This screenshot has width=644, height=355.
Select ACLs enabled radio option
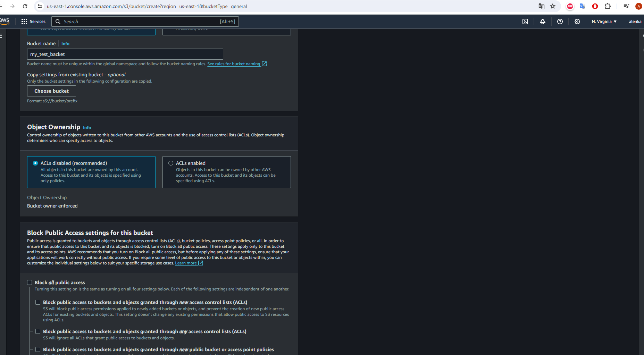click(x=171, y=163)
